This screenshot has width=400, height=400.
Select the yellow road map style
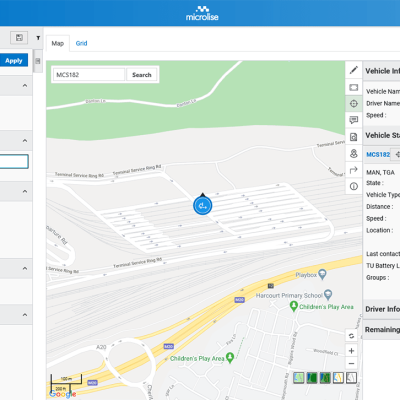[x=338, y=378]
